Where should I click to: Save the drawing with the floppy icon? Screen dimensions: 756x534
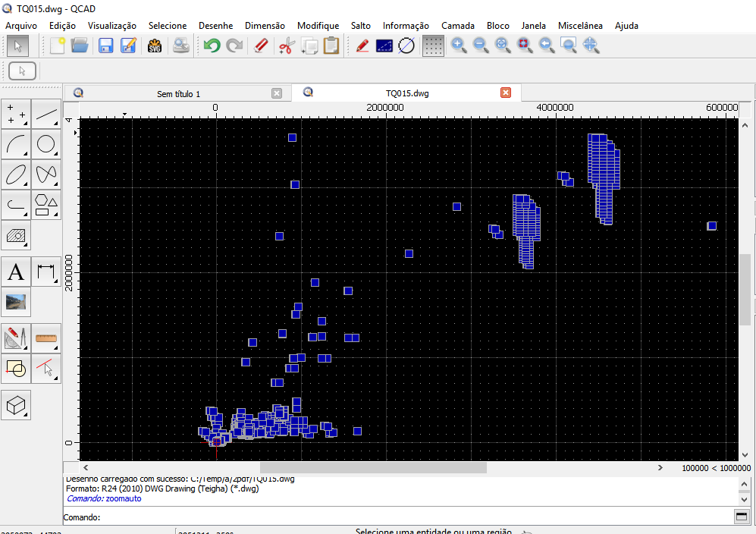(x=105, y=46)
